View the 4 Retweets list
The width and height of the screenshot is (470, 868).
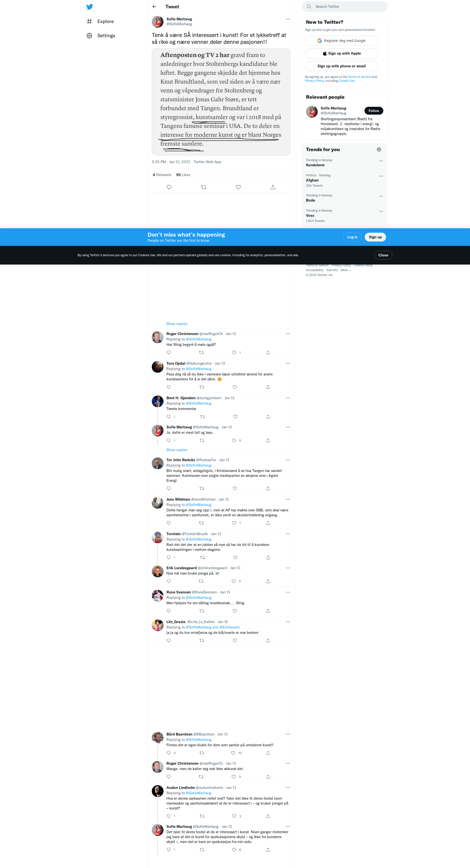[x=162, y=175]
